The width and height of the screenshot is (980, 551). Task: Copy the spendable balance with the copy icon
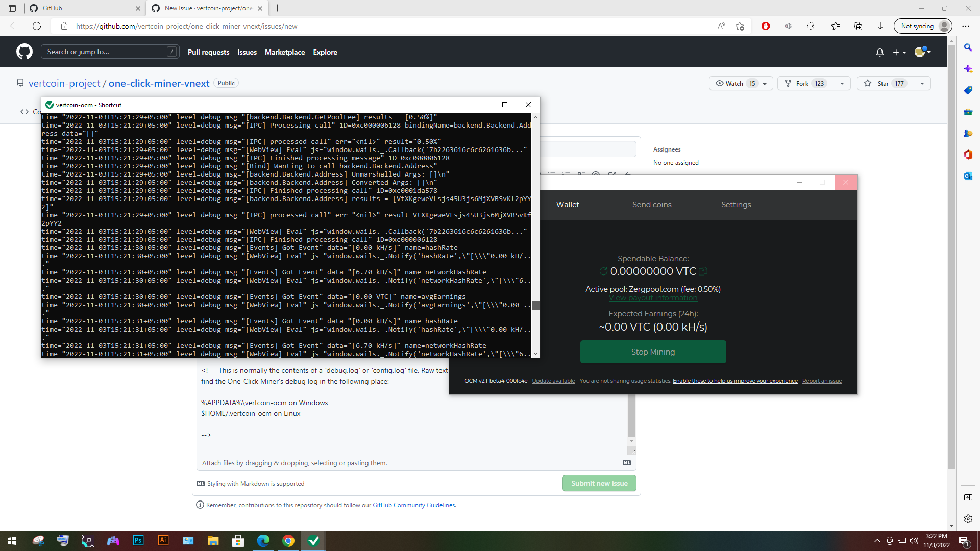(703, 271)
